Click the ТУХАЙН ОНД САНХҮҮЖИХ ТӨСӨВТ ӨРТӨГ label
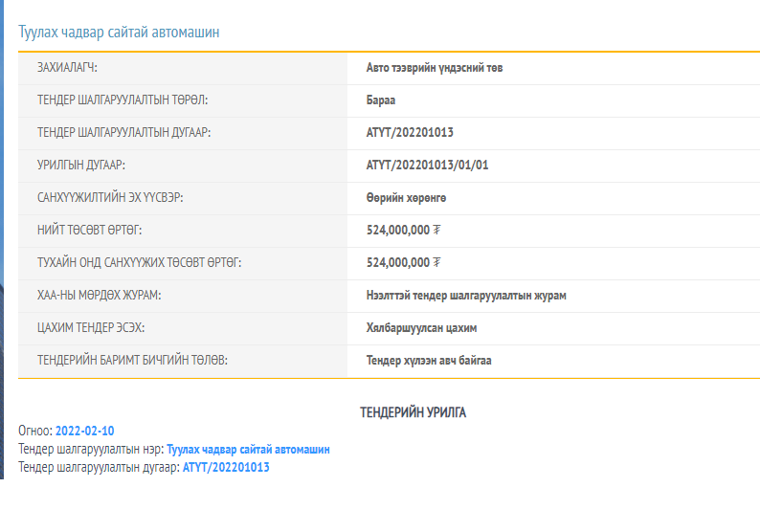Viewport: 760px width, 532px height. coord(139,263)
